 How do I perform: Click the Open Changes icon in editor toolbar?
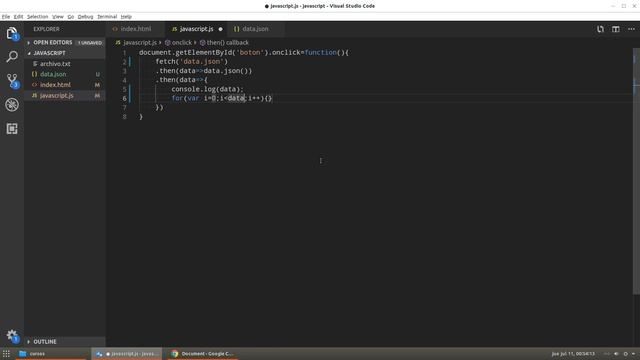(600, 29)
